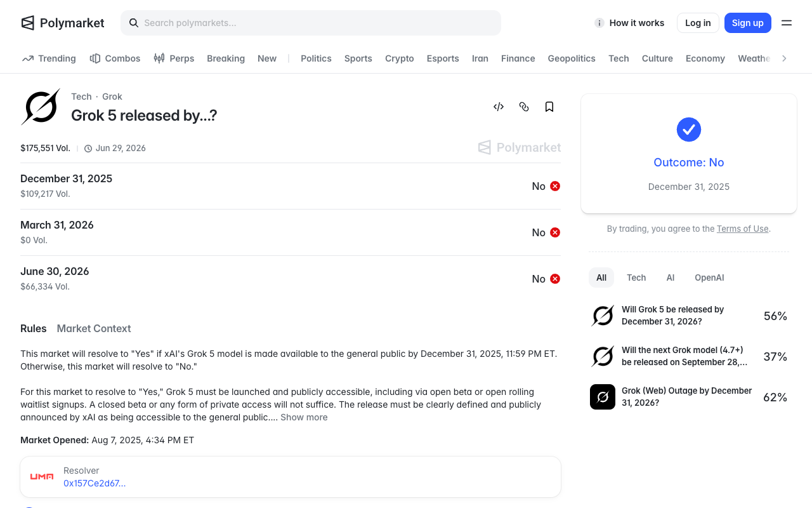This screenshot has height=508, width=812.
Task: Filter related markets by AI
Action: click(x=671, y=277)
